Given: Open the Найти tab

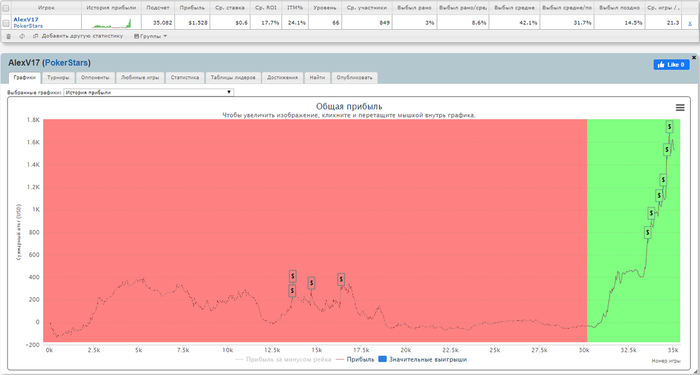Looking at the screenshot, I should pyautogui.click(x=317, y=78).
